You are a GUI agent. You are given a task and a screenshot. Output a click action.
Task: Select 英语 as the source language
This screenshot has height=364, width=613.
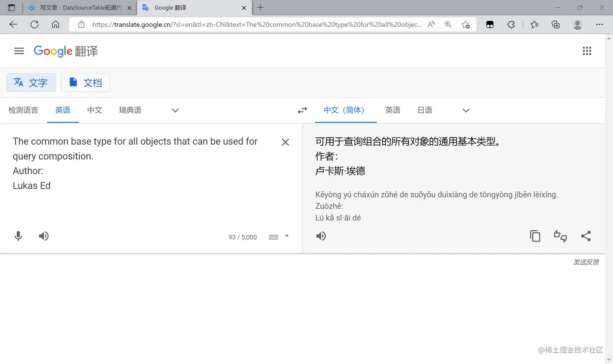(63, 110)
